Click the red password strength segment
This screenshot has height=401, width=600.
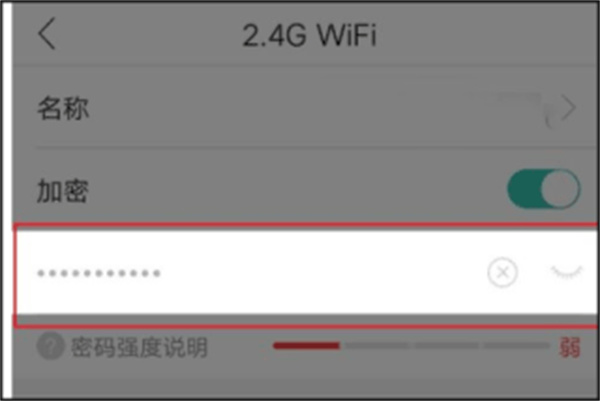[x=306, y=346]
